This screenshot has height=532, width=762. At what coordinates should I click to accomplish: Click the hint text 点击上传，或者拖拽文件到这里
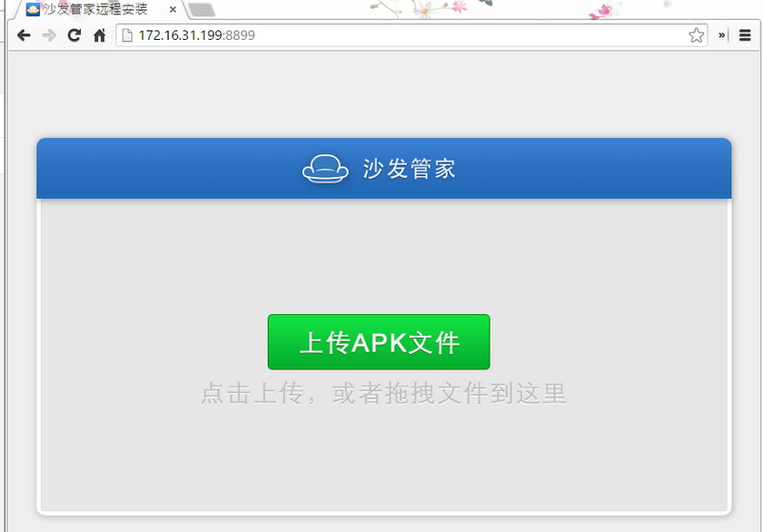pyautogui.click(x=384, y=393)
